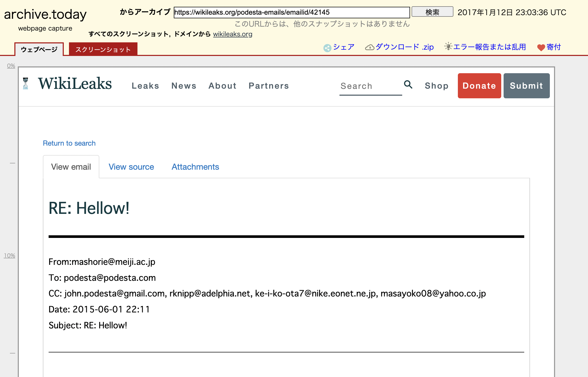Select the View source tab
This screenshot has height=377, width=588.
pyautogui.click(x=131, y=167)
